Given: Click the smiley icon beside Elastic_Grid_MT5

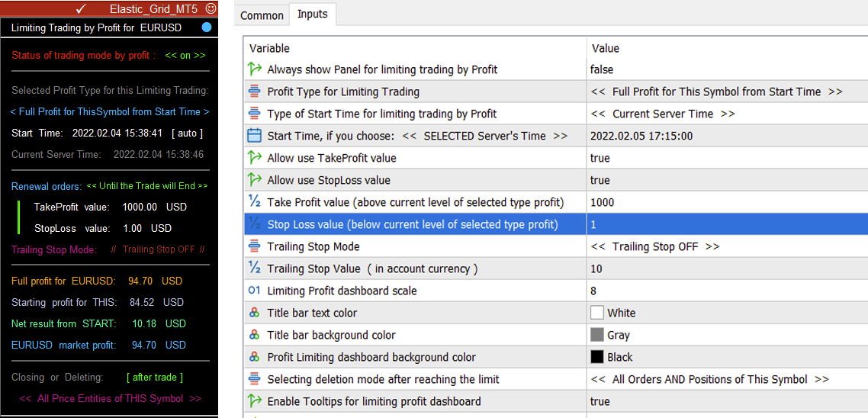Looking at the screenshot, I should (x=210, y=8).
